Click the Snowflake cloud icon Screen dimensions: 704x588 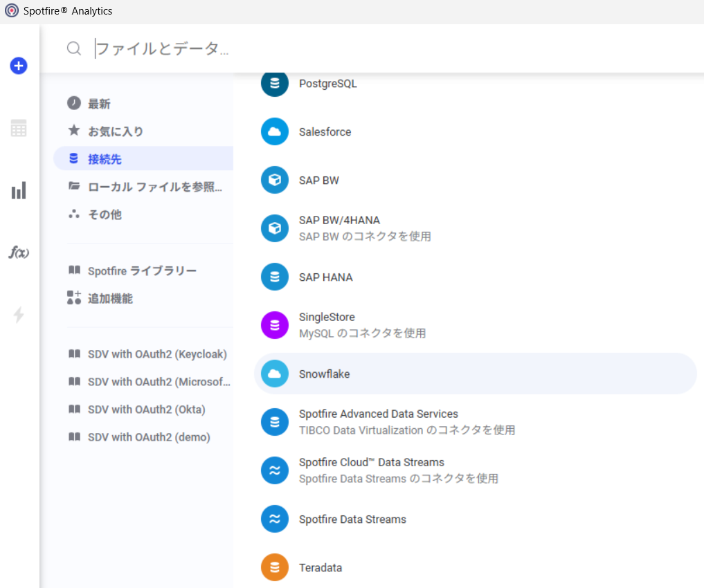(275, 374)
